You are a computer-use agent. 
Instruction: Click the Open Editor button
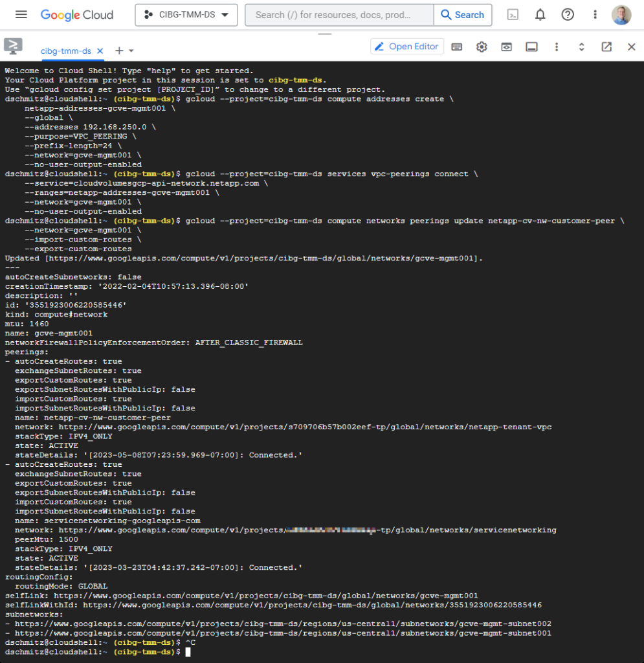pos(407,47)
